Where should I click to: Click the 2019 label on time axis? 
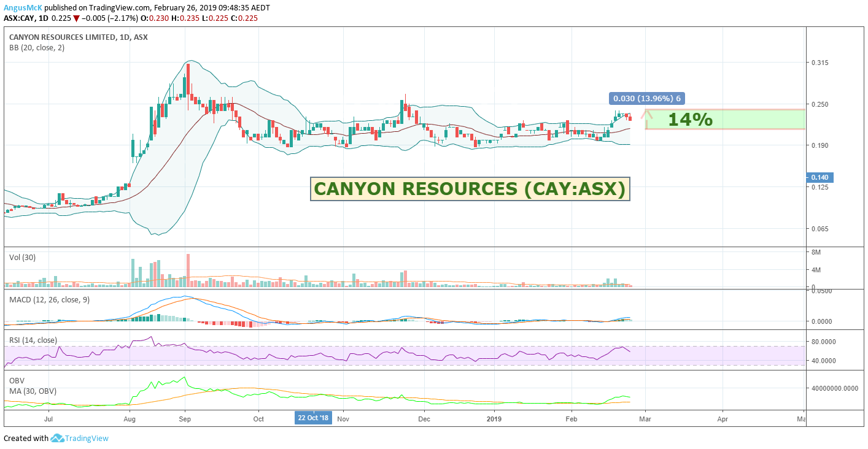point(495,420)
